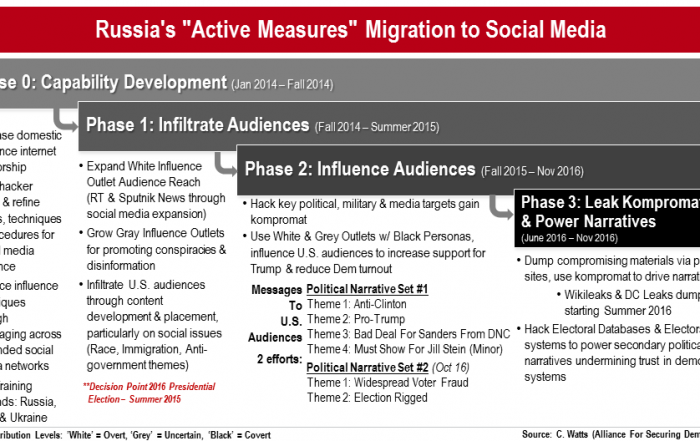Viewport: 700px width, 441px height.
Task: Select the date range "(Jan 2014 – Fall 2014)"
Action: point(282,84)
